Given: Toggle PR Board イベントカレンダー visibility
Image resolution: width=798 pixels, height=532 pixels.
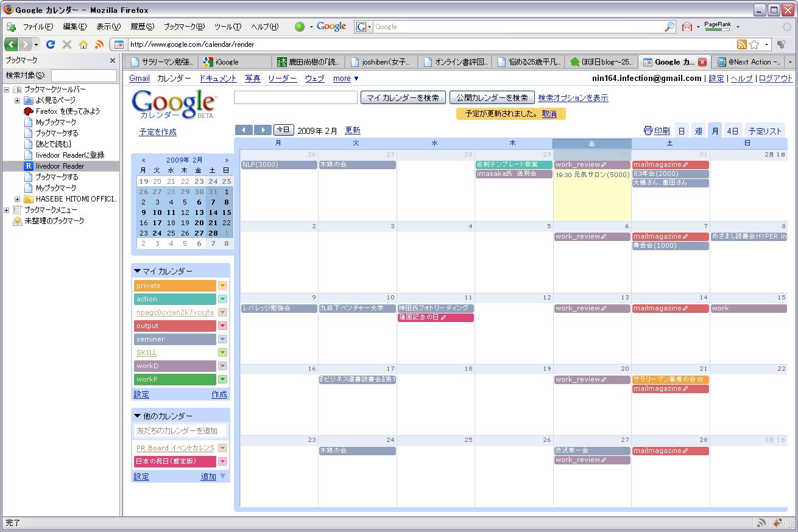Looking at the screenshot, I should point(175,448).
